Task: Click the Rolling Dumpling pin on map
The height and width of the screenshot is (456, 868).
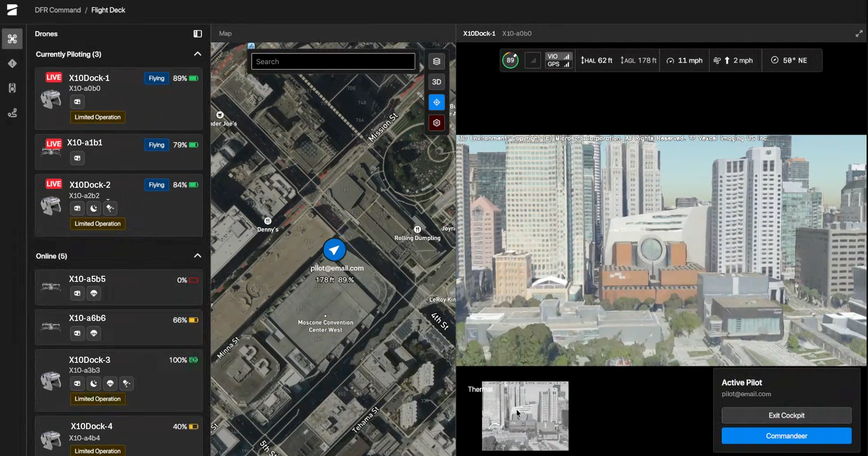Action: (417, 229)
